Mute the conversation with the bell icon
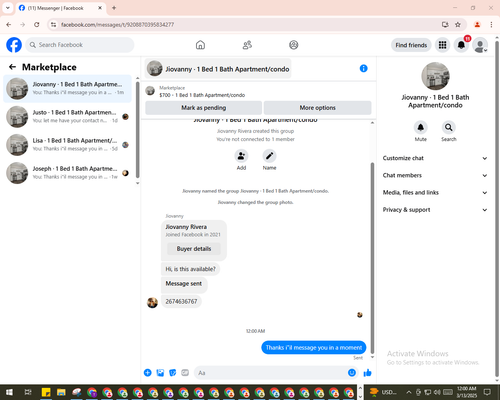 coord(421,127)
